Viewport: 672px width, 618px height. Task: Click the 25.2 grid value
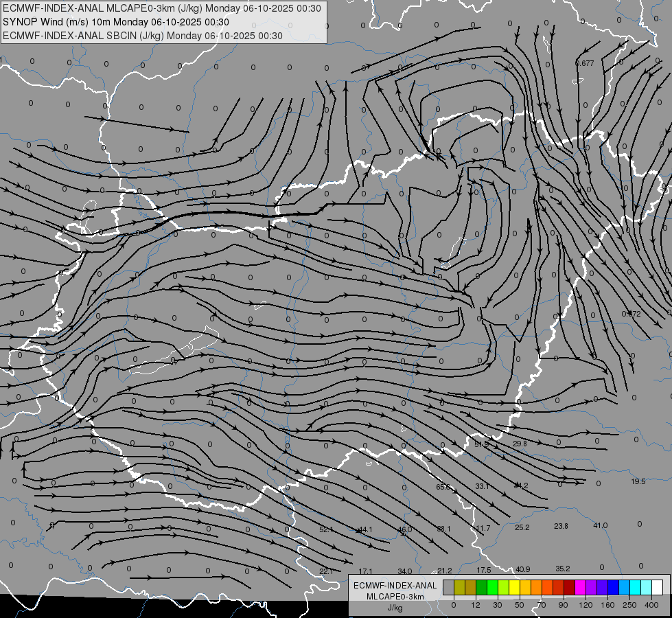pos(522,527)
